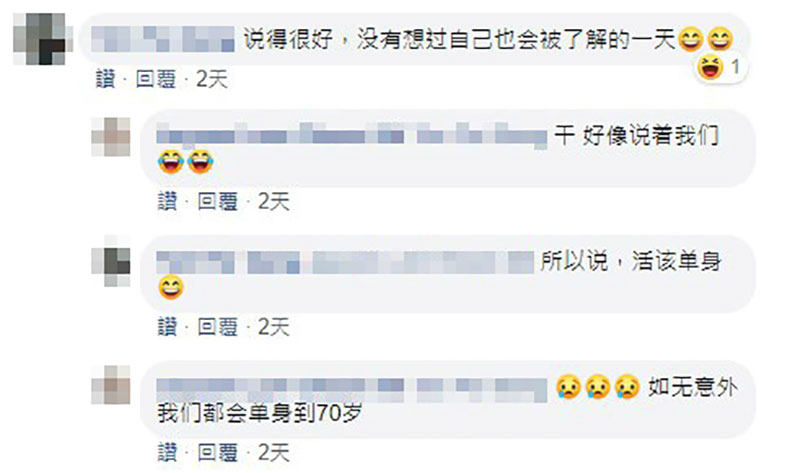Open the 2天 timestamp under 70岁 reply
The image size is (800, 473).
[273, 453]
